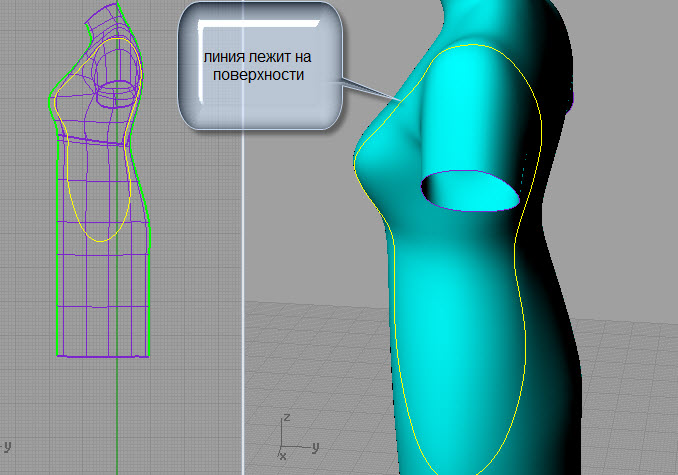Click the x axis label of the axis icon
678x475 pixels.
pyautogui.click(x=282, y=456)
